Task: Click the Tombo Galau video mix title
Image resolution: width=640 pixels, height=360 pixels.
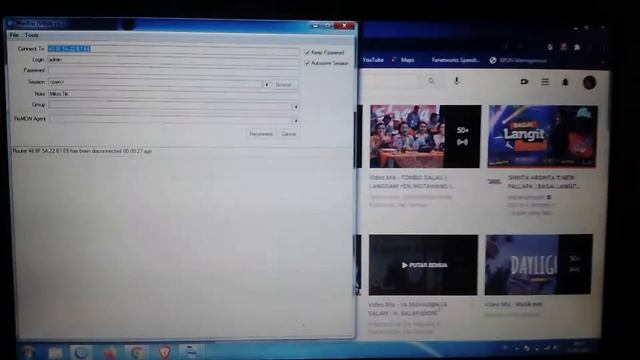Action: [x=411, y=182]
